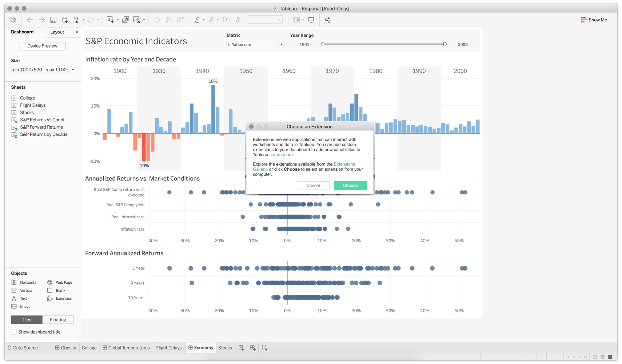Click the Year Range left slider handle

[x=323, y=44]
